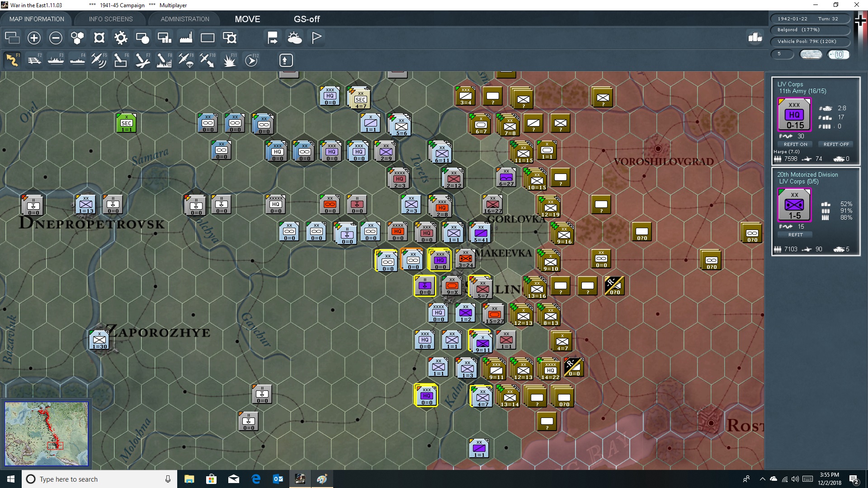This screenshot has width=868, height=488.
Task: Open the INFO SCREENS tab
Action: point(111,19)
